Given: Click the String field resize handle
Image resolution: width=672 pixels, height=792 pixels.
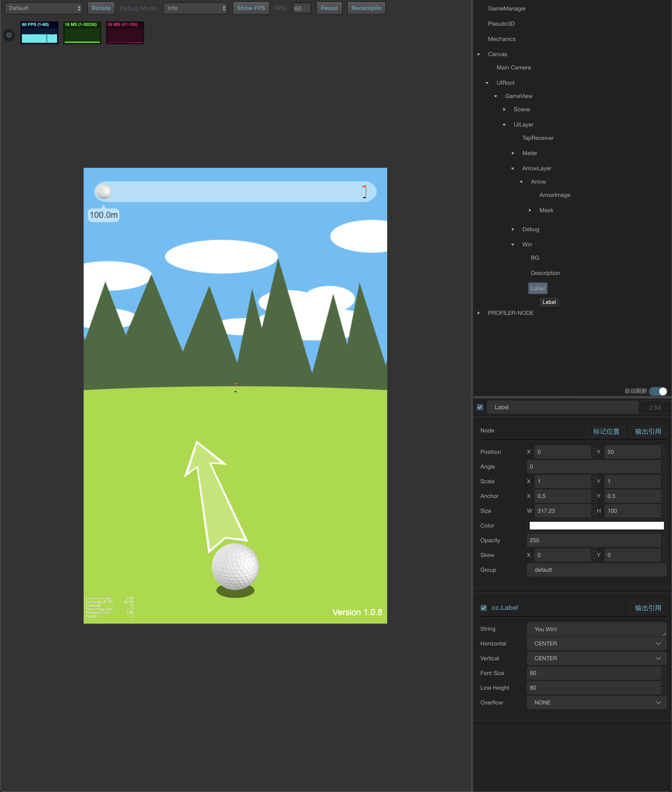Looking at the screenshot, I should [664, 634].
